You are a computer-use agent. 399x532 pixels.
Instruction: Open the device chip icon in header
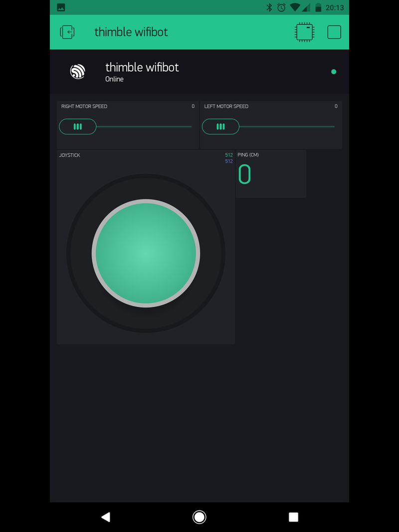pos(304,32)
